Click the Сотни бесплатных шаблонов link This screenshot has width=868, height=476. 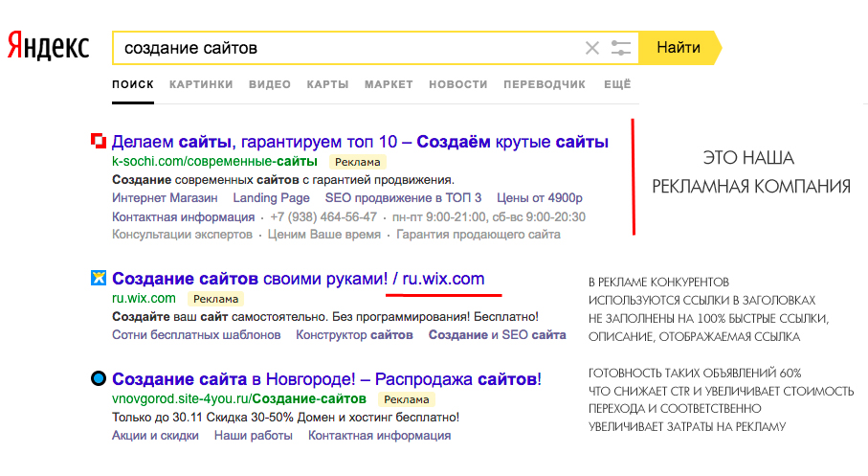click(x=196, y=335)
